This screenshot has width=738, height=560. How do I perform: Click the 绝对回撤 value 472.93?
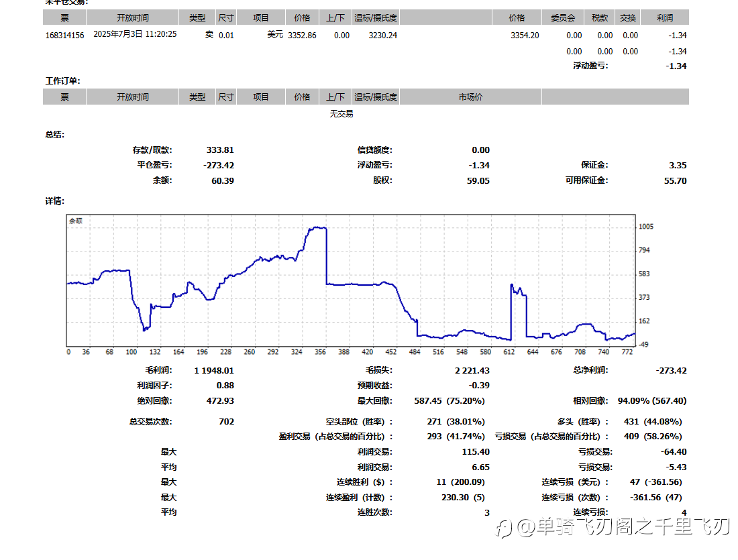[220, 401]
